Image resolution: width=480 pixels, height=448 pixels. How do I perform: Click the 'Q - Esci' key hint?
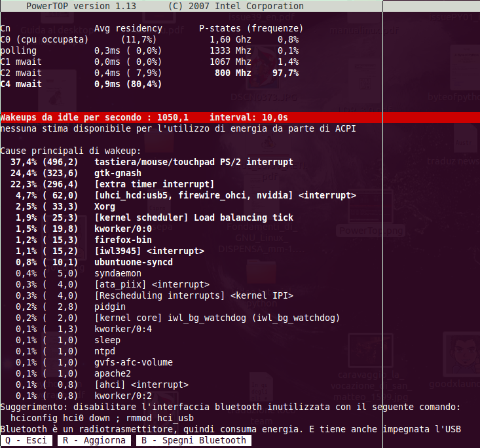(x=26, y=440)
